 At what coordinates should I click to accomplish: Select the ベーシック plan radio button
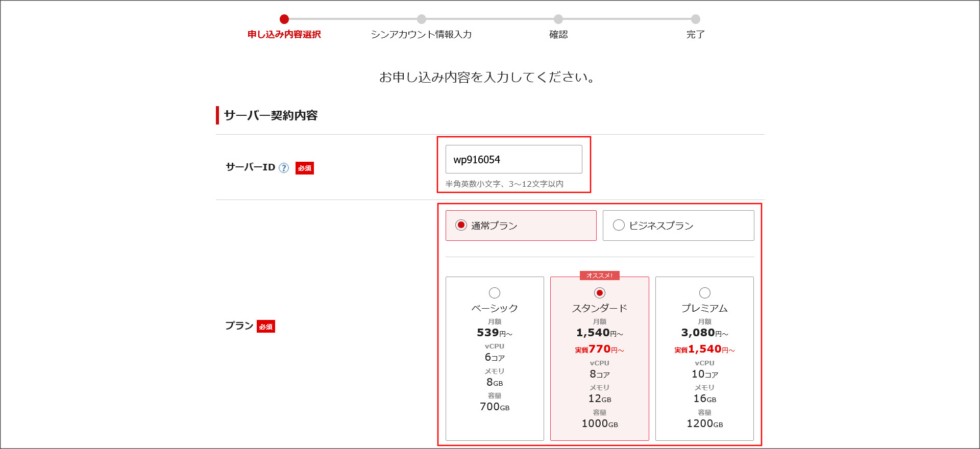495,293
